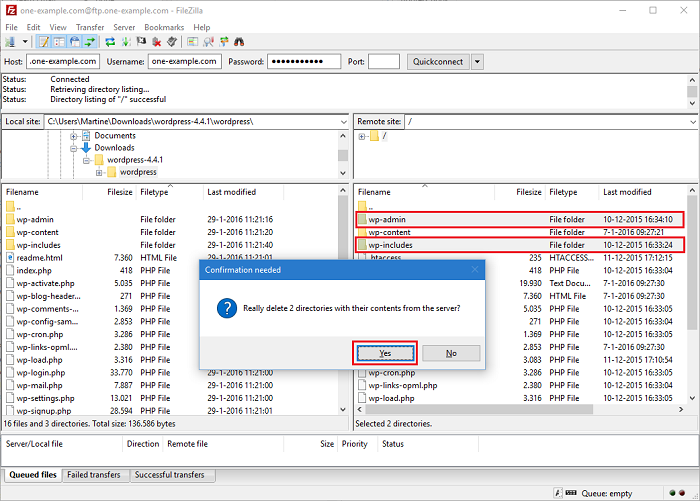700x501 pixels.
Task: Refresh the file and folder lists
Action: (110, 42)
